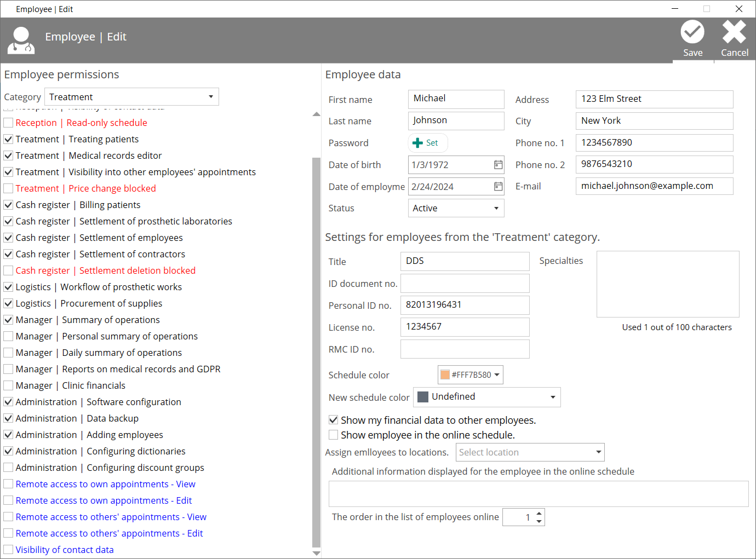
Task: Enable 'Show employee in the online schedule'
Action: click(x=333, y=435)
